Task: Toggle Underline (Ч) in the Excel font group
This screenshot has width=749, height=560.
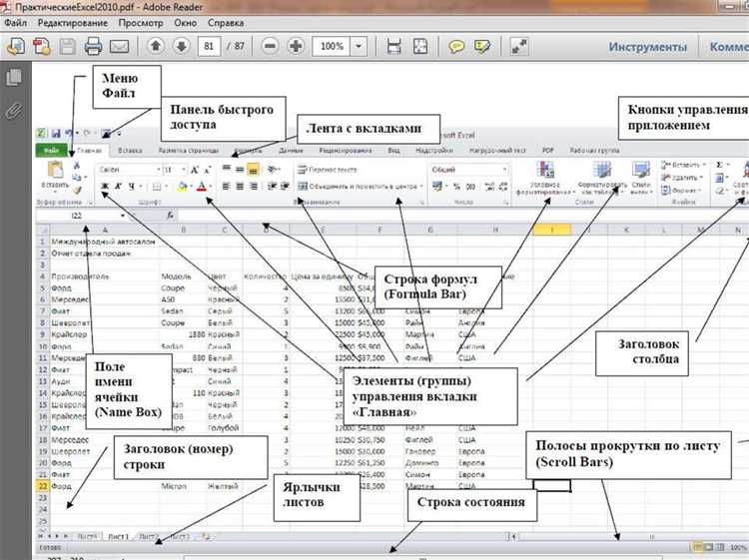Action: coord(131,187)
